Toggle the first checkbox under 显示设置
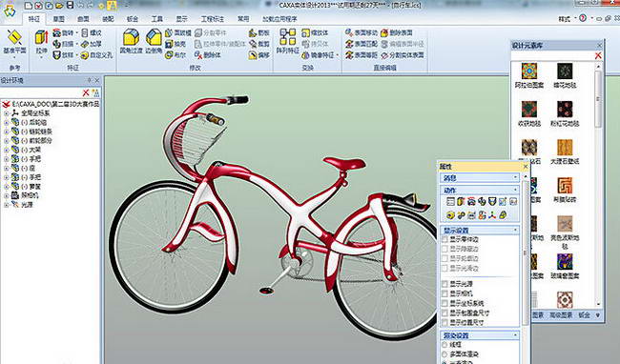This screenshot has height=364, width=620. coord(444,239)
